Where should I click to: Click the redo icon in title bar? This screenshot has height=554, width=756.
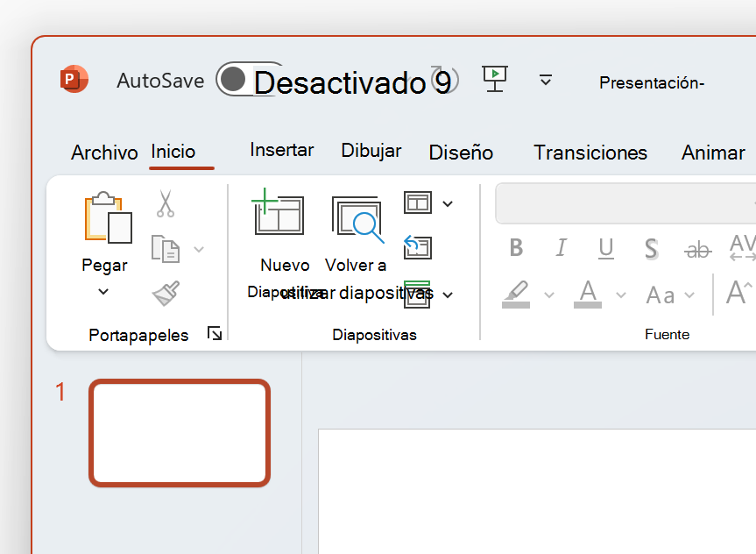444,80
